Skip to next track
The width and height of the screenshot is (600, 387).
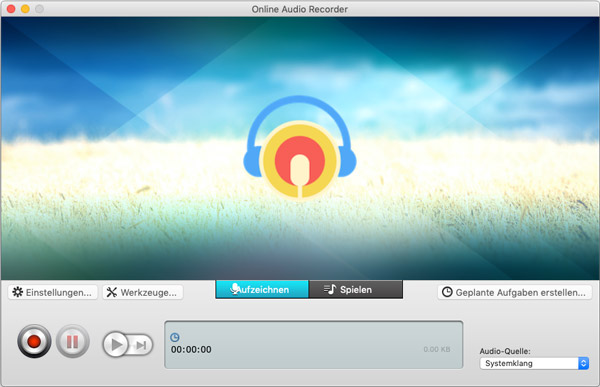141,346
